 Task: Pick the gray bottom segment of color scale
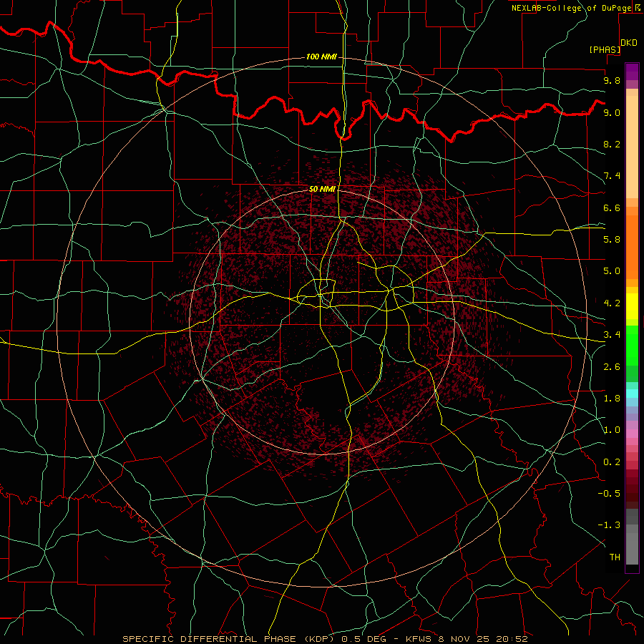point(632,550)
